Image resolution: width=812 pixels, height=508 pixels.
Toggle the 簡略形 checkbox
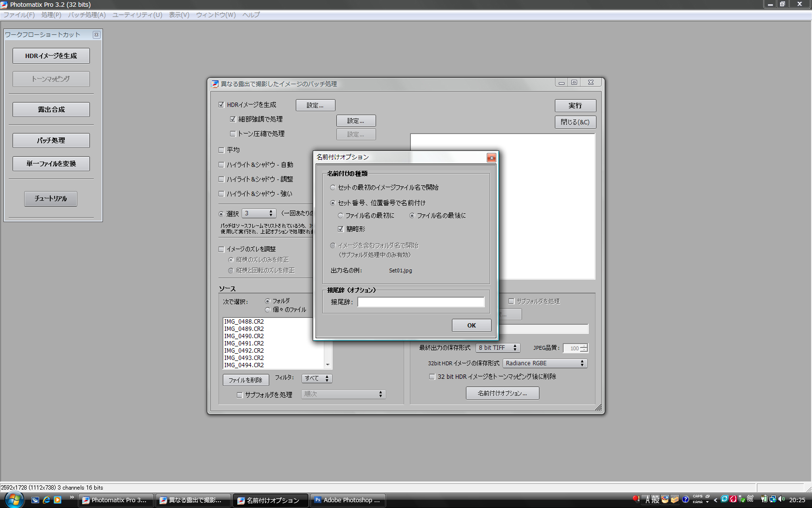tap(341, 229)
